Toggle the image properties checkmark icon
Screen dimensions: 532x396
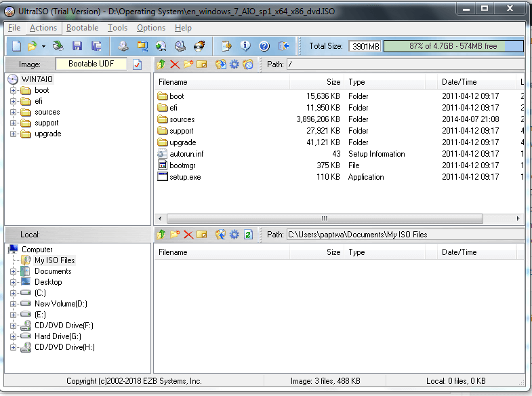click(x=138, y=64)
